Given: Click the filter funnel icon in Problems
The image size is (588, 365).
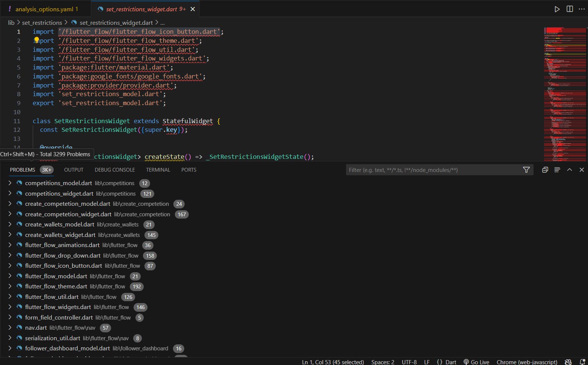Looking at the screenshot, I should pos(526,170).
